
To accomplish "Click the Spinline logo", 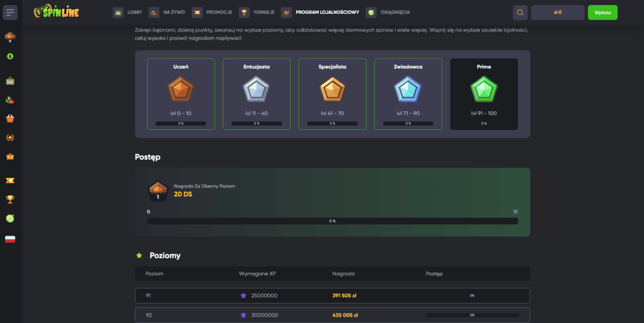I will (x=57, y=12).
